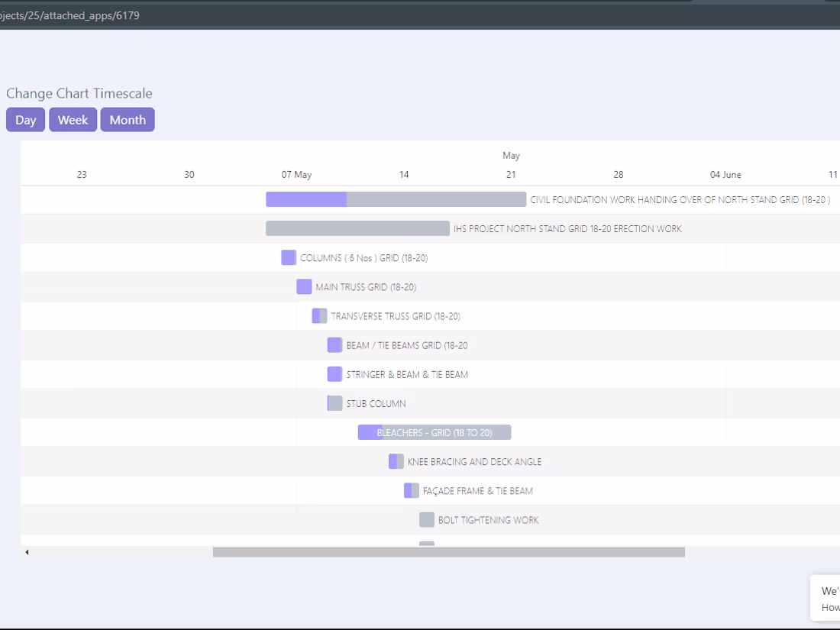Click the STRINGER & BEAM & TIE BEAM label
This screenshot has height=630, width=840.
[408, 374]
